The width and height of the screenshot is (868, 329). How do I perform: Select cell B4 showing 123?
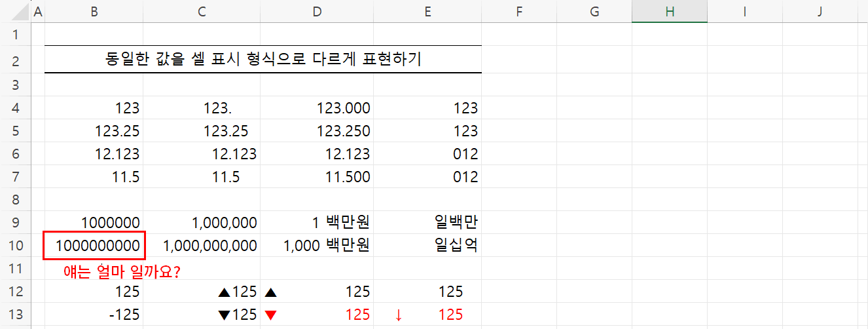pyautogui.click(x=94, y=108)
